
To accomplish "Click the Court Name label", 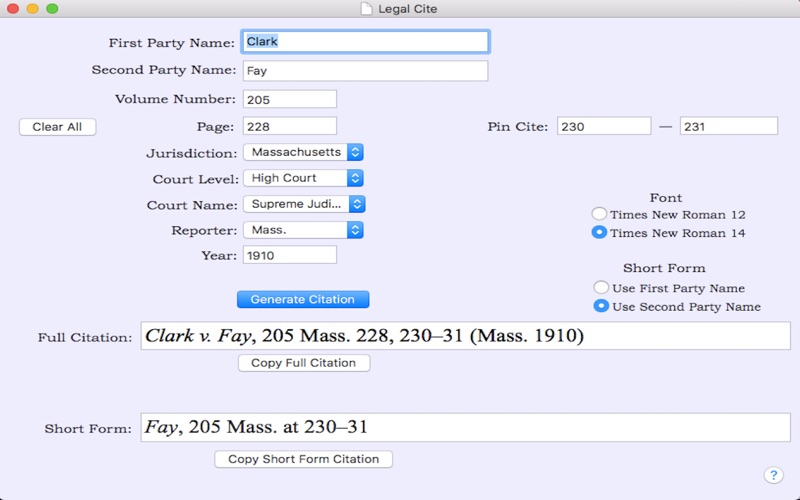I will click(192, 206).
